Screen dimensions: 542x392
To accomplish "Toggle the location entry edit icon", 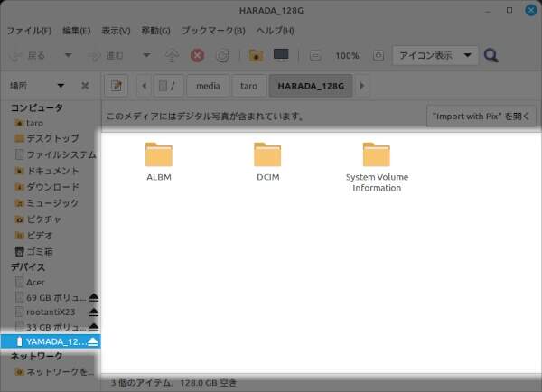I will coord(117,86).
